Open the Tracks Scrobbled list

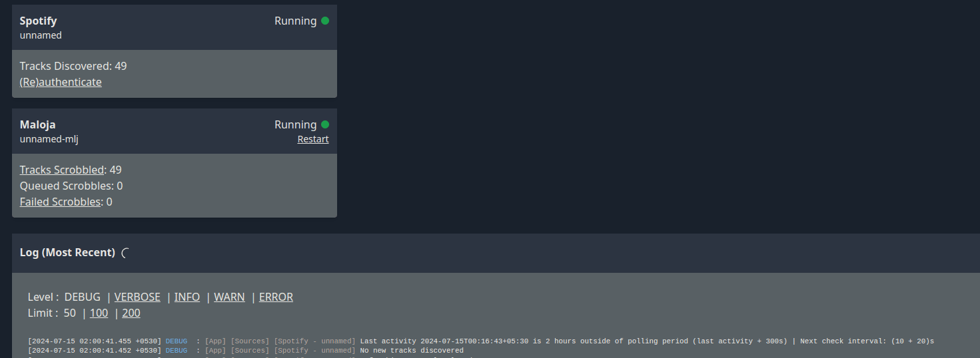tap(62, 170)
